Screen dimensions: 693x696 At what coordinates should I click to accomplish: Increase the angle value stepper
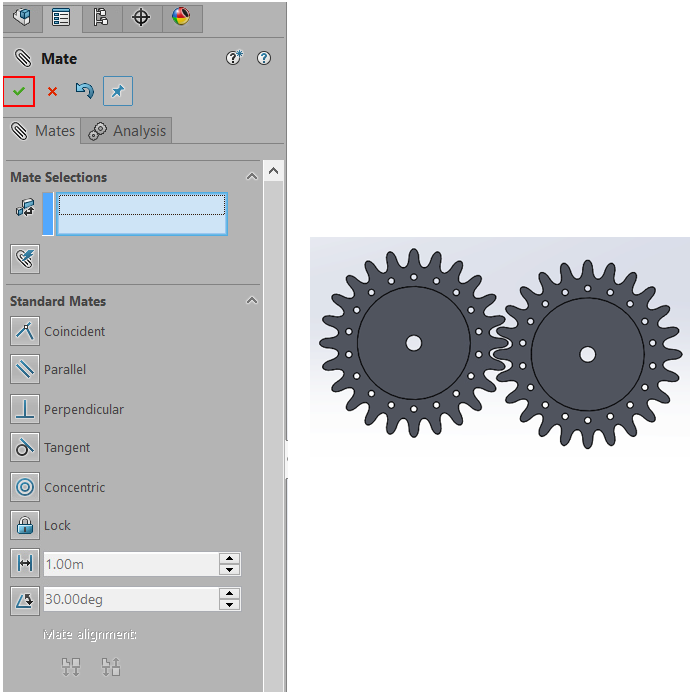click(230, 593)
